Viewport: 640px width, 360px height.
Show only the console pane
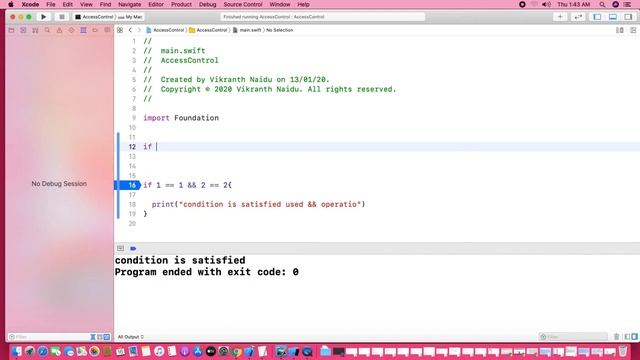(634, 337)
